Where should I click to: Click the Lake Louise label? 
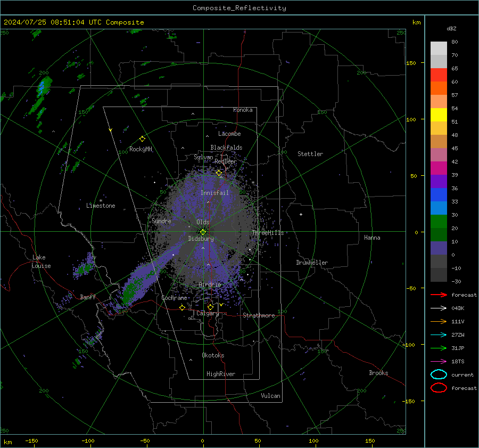click(x=41, y=262)
